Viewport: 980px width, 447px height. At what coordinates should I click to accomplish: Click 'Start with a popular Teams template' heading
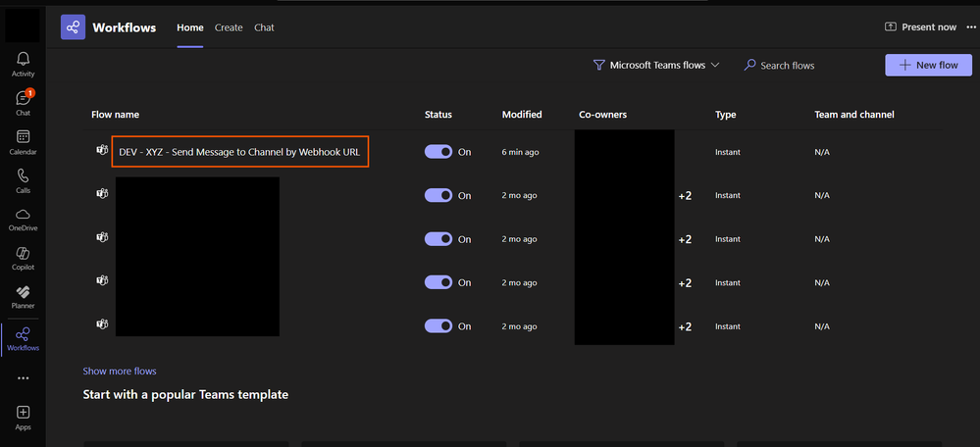[185, 395]
